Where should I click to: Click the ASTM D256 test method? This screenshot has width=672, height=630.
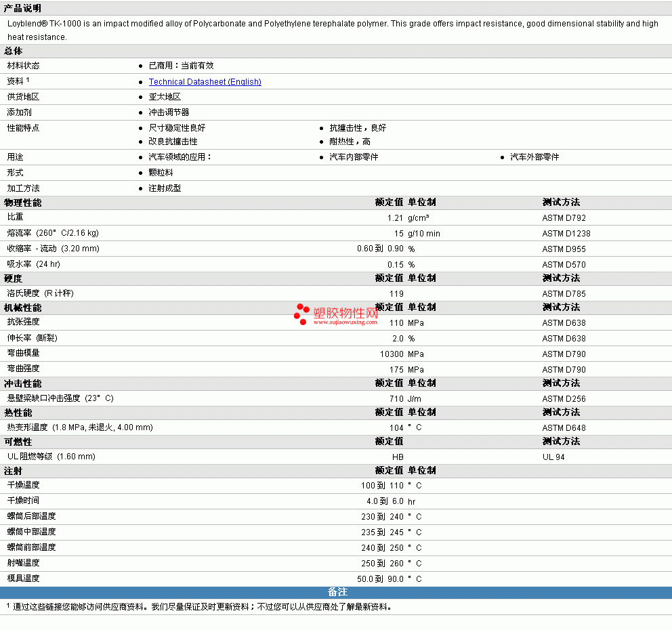[564, 398]
